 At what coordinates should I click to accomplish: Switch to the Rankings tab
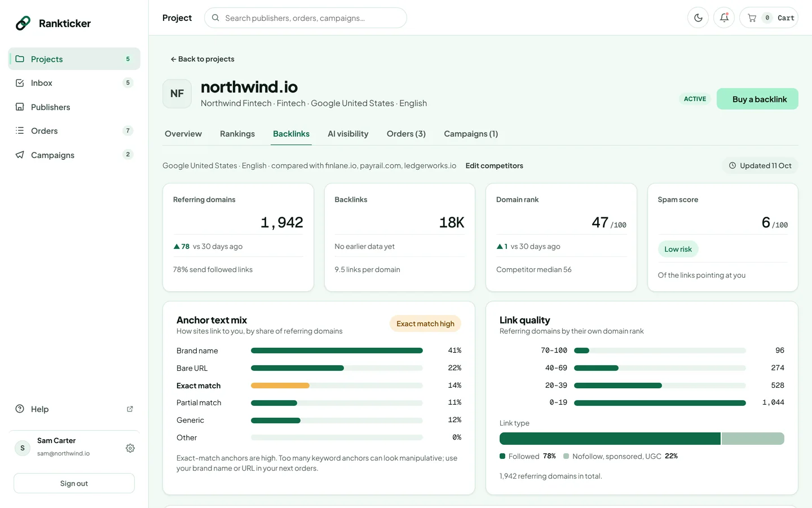click(237, 134)
